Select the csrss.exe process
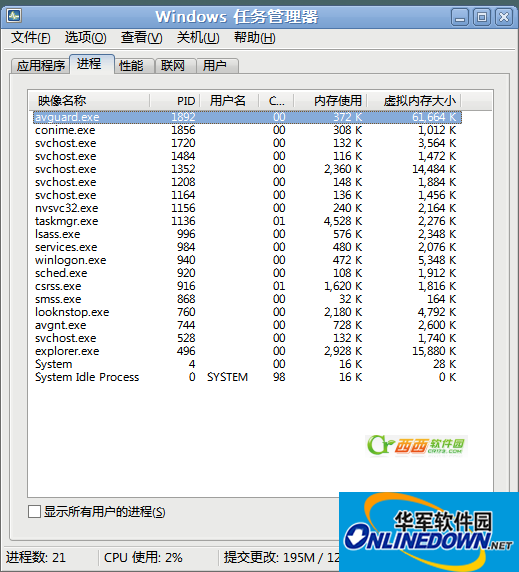Viewport: 519px width, 572px height. pyautogui.click(x=247, y=286)
